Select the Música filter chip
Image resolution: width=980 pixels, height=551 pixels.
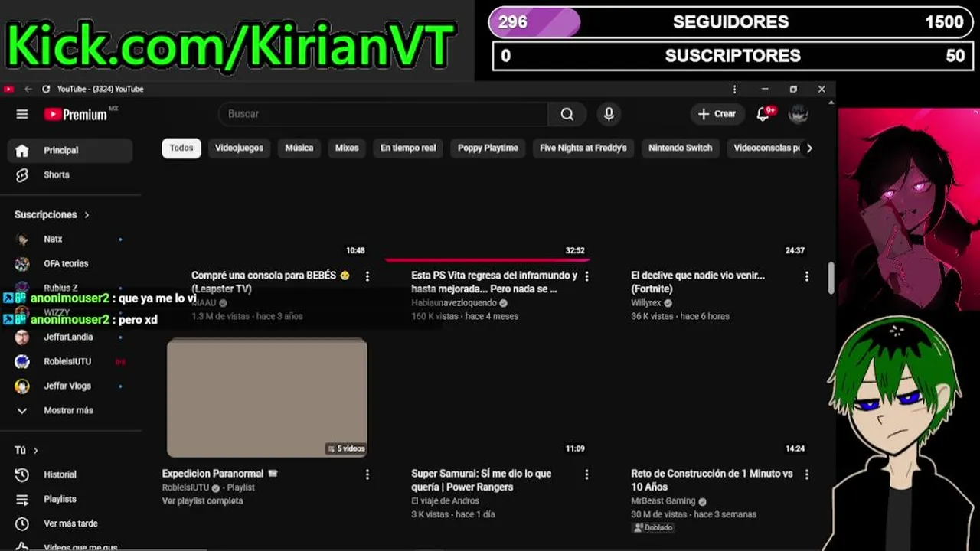(x=299, y=148)
